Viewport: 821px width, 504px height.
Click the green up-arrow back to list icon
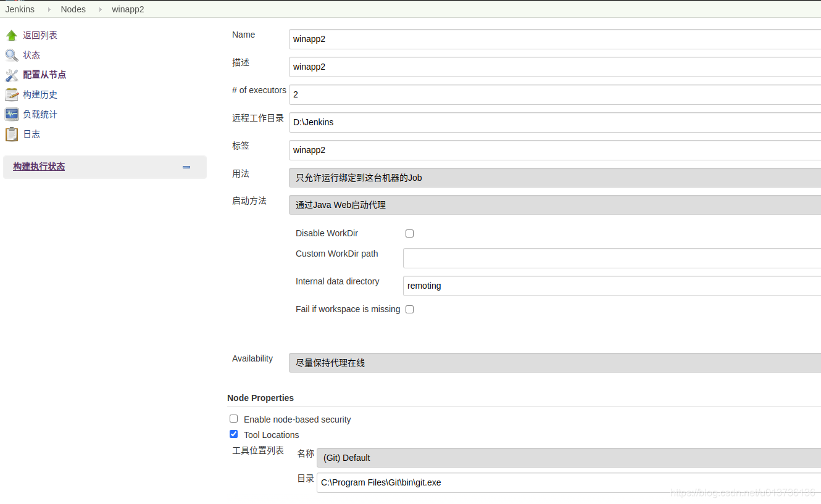click(x=12, y=35)
